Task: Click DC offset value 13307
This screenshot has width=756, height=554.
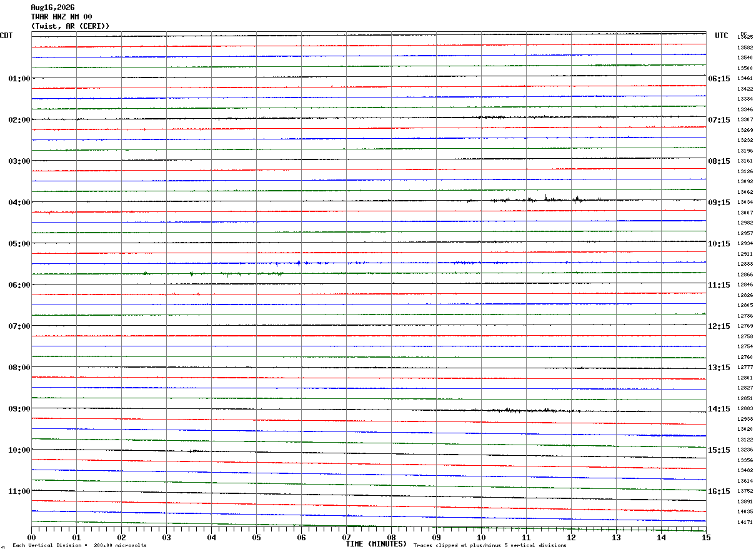Action: 745,120
